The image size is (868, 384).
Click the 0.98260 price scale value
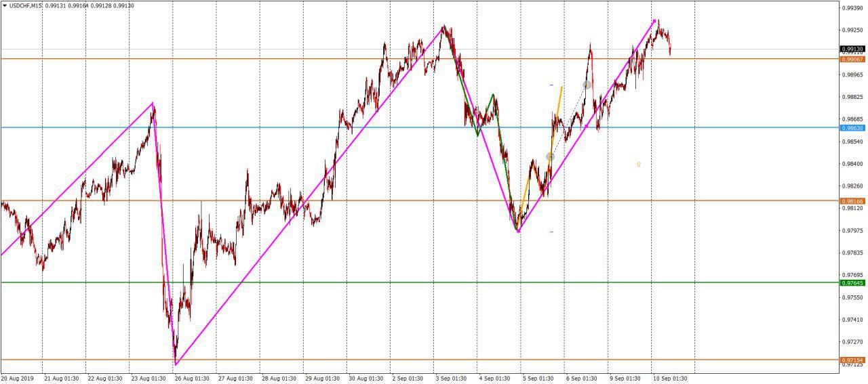click(852, 186)
